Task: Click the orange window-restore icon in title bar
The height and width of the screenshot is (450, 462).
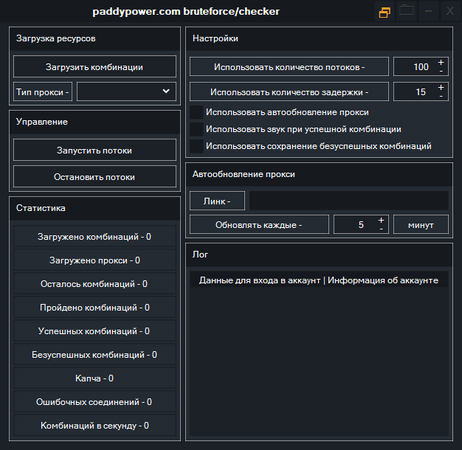Action: click(385, 11)
